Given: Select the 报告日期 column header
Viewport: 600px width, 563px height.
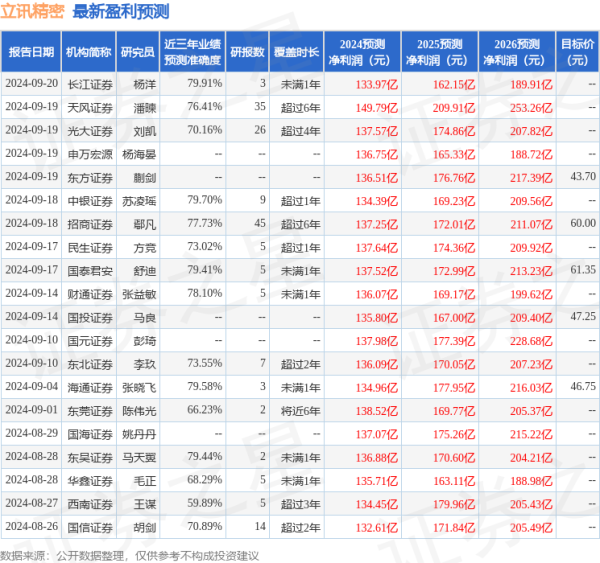Looking at the screenshot, I should (30, 52).
